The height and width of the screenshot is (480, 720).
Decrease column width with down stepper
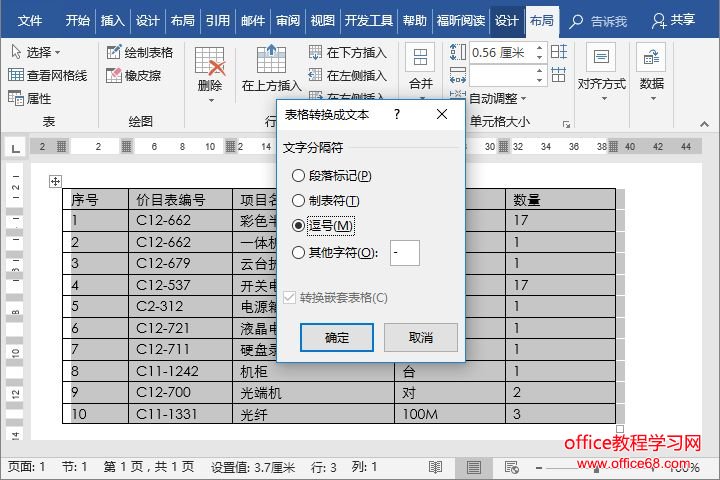539,80
